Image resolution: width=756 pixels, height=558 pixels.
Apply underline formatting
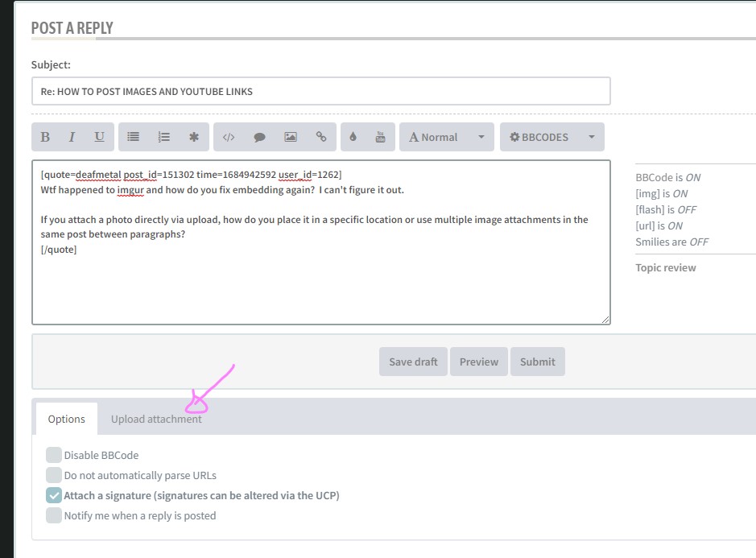[99, 137]
